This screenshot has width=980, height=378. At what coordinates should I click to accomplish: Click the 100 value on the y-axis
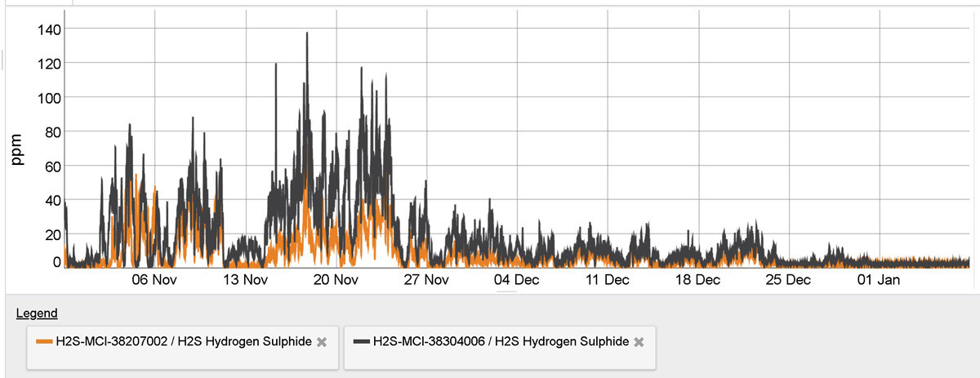(49, 98)
